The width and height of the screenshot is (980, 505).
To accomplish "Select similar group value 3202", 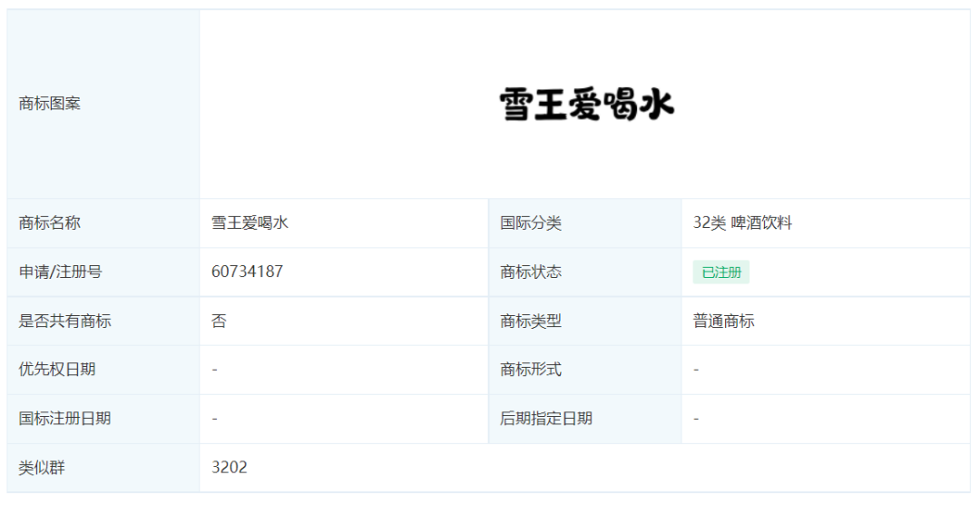I will 230,468.
